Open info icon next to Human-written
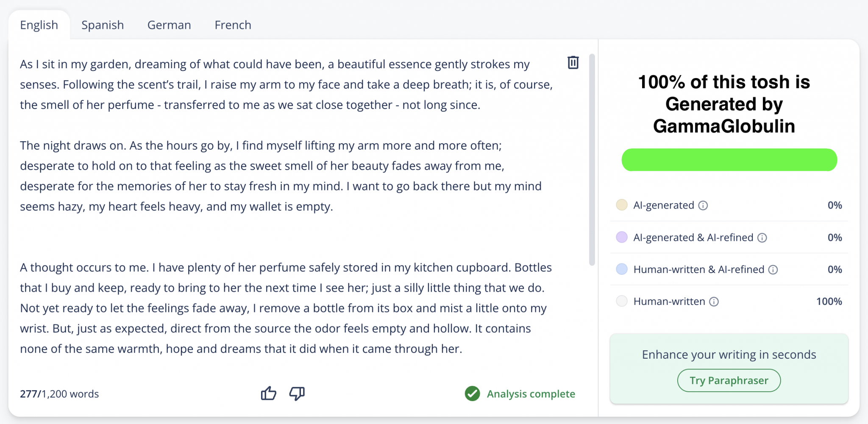 click(x=714, y=302)
